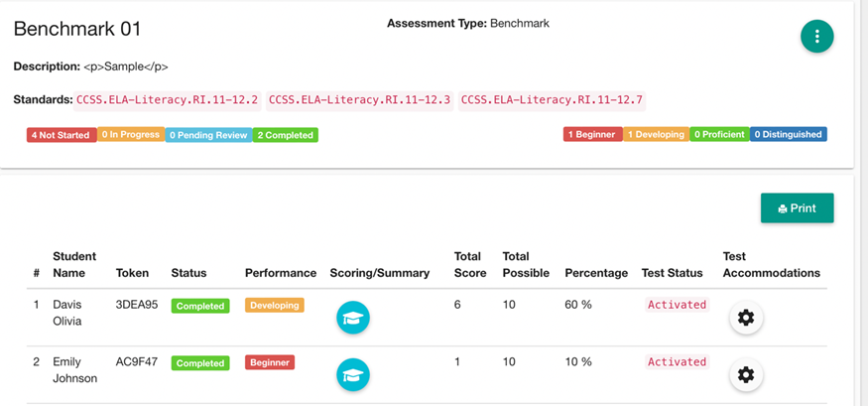This screenshot has width=868, height=406.
Task: Select the CCSS.ELA-Literacy.RI.11-12.2 standard tag
Action: pyautogui.click(x=168, y=100)
